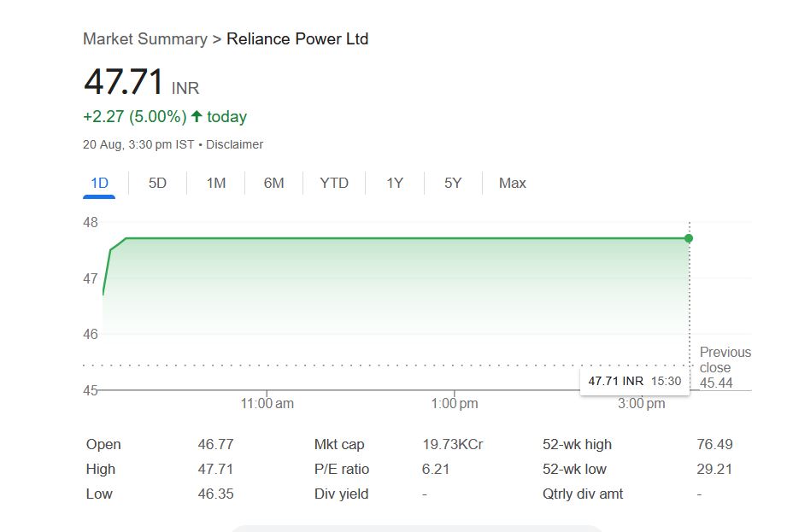Click the green up arrow icon

tap(197, 116)
